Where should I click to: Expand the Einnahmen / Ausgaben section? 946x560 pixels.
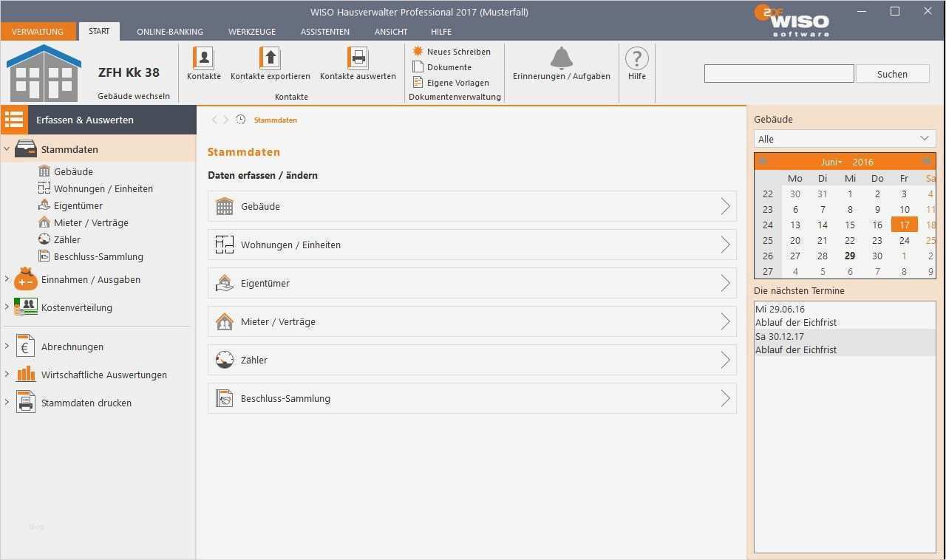(91, 279)
